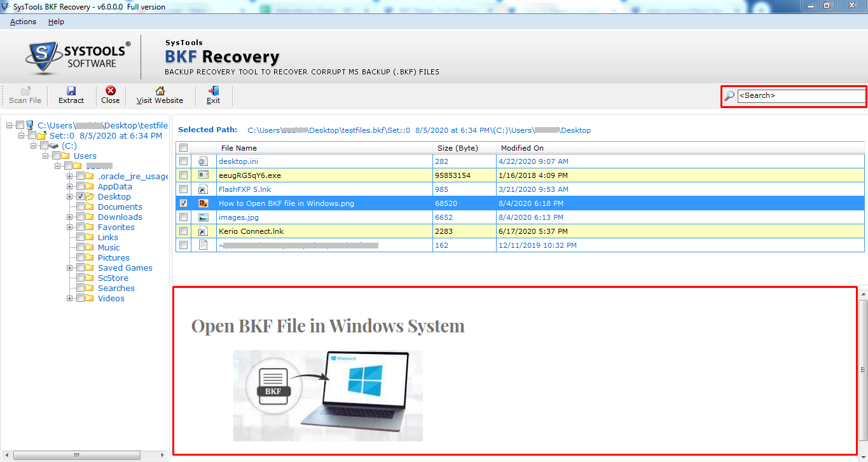Check the box for Kerio Connect.lnk
The image size is (868, 462).
(184, 231)
